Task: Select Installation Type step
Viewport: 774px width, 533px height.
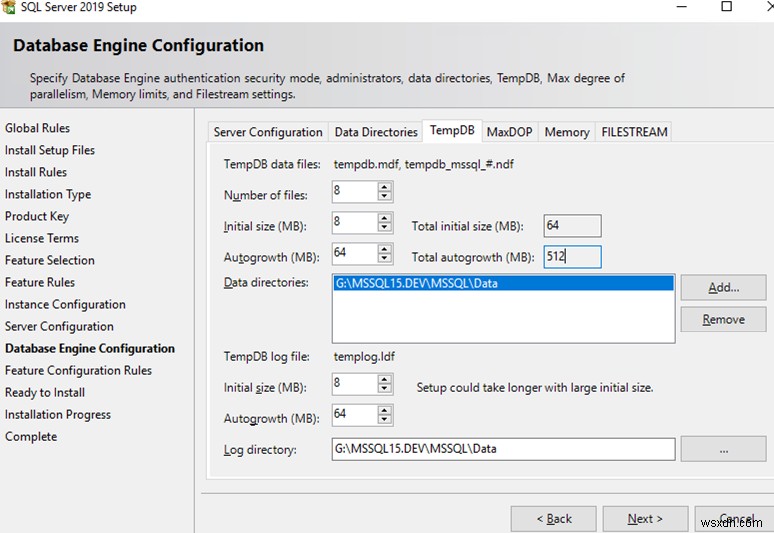Action: (x=48, y=194)
